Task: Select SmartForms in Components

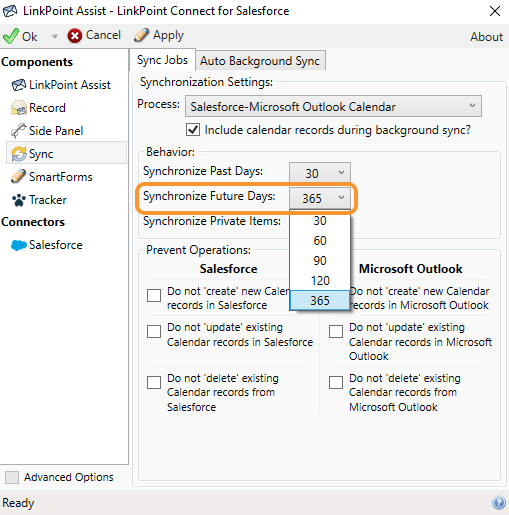Action: [x=60, y=177]
